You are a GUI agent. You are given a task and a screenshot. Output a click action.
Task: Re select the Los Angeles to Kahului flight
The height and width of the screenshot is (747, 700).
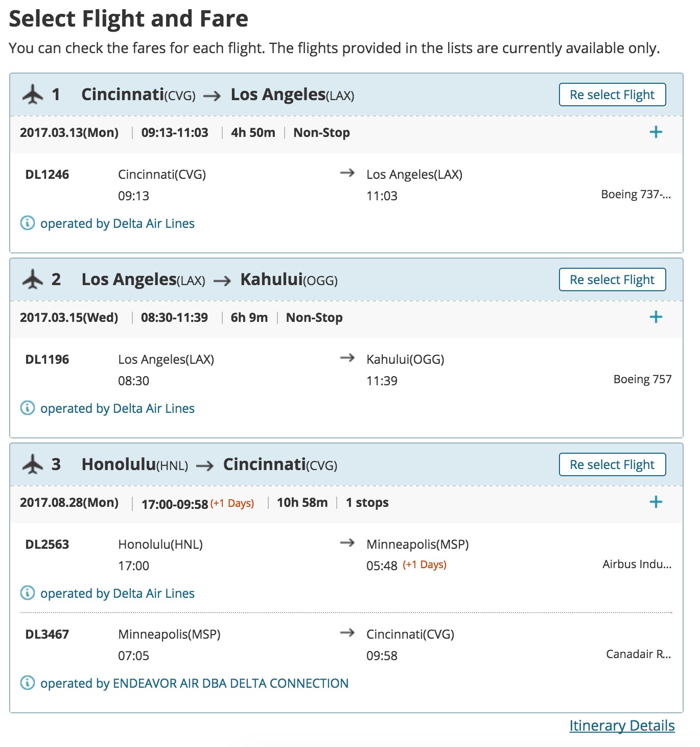pos(612,280)
